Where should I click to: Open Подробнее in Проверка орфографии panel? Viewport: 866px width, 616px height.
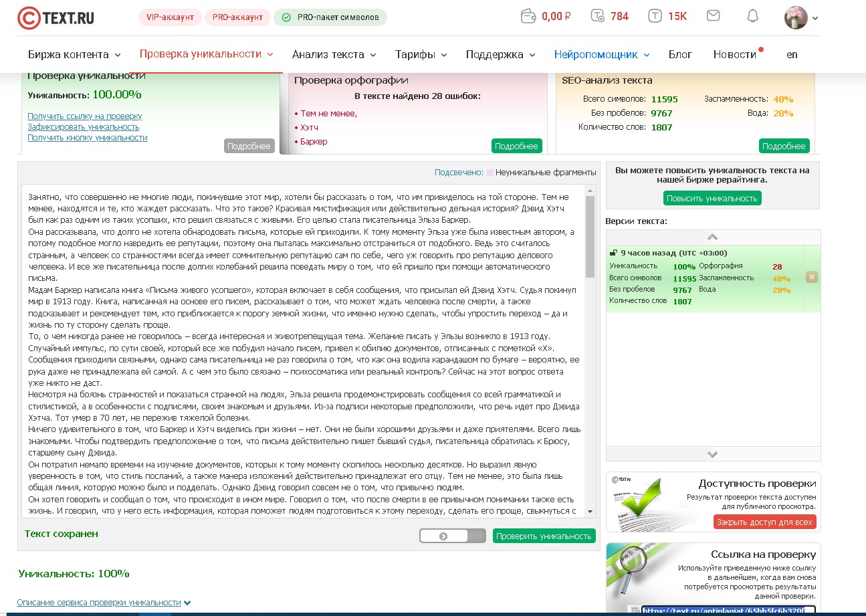pos(516,146)
